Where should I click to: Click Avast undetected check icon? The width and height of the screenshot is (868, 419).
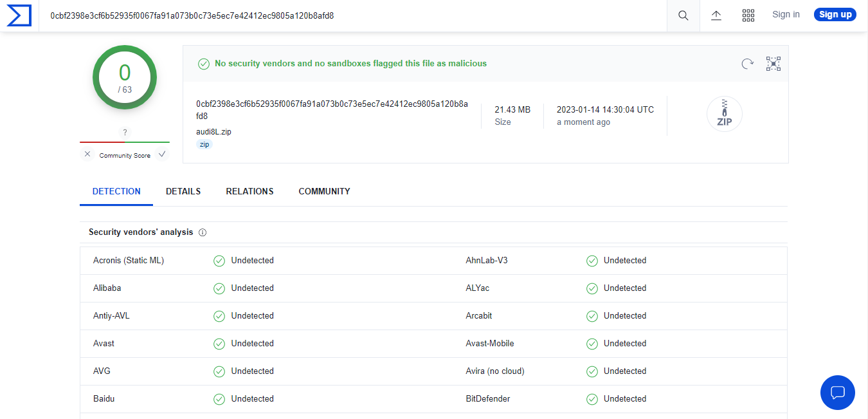click(x=219, y=344)
